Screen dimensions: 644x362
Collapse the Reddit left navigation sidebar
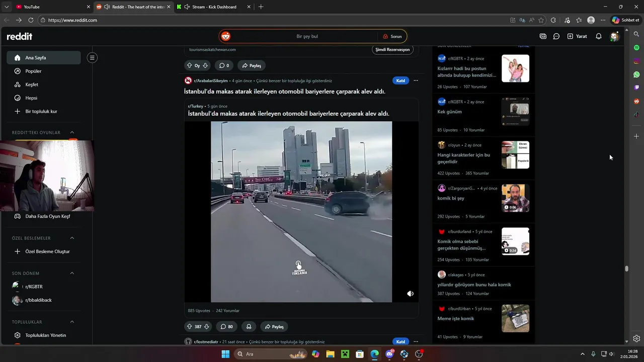point(92,58)
